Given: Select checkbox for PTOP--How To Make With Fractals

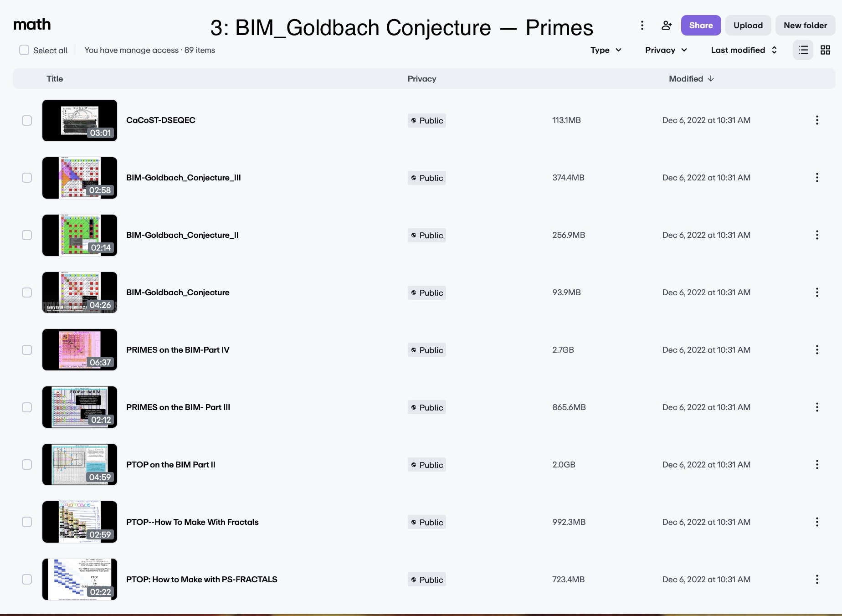Looking at the screenshot, I should [x=27, y=522].
